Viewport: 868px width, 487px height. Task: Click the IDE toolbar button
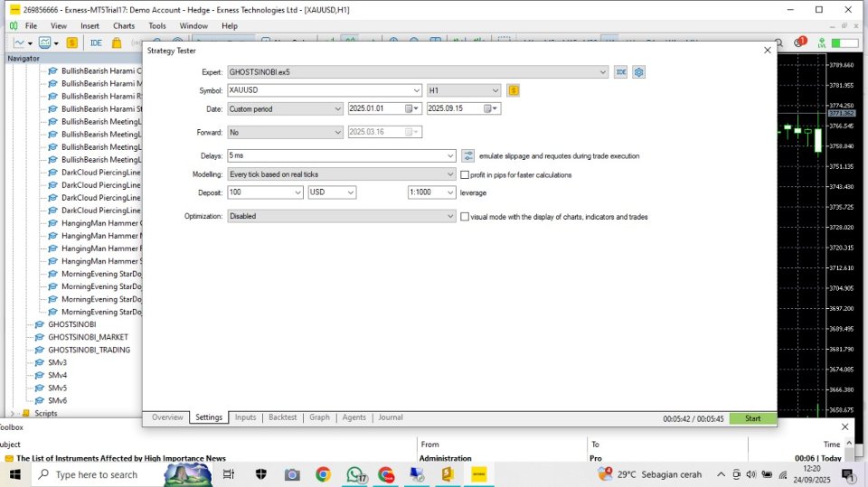96,42
